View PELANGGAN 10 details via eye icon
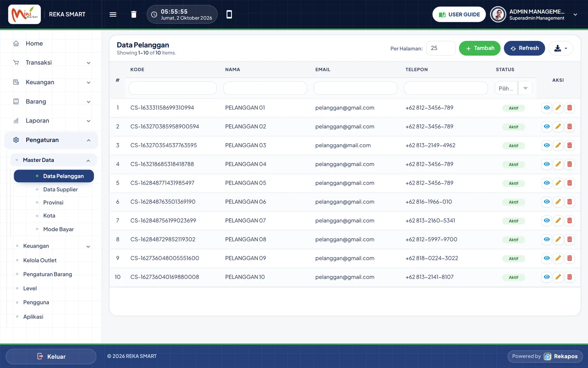588x368 pixels. 546,277
